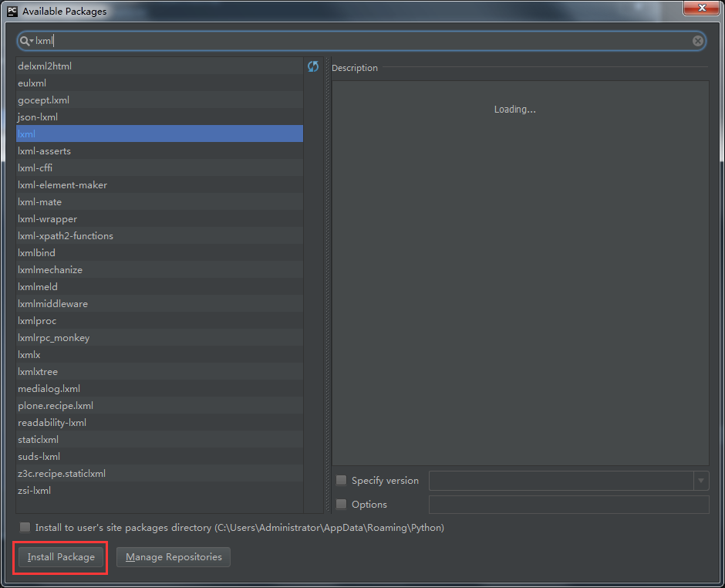
Task: Click the Options text field
Action: tap(568, 505)
